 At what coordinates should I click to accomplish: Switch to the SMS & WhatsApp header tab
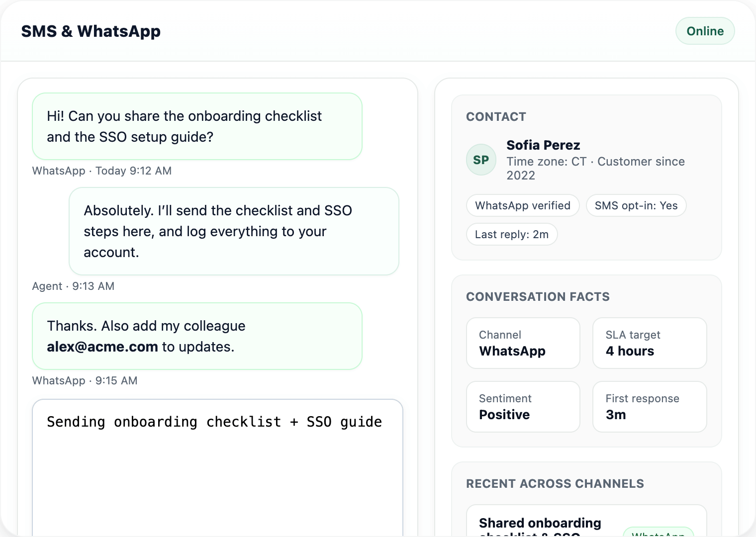click(91, 31)
